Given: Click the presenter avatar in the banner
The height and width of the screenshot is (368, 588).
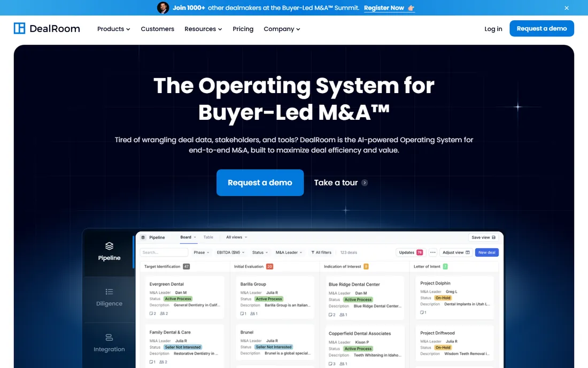Looking at the screenshot, I should 163,7.
